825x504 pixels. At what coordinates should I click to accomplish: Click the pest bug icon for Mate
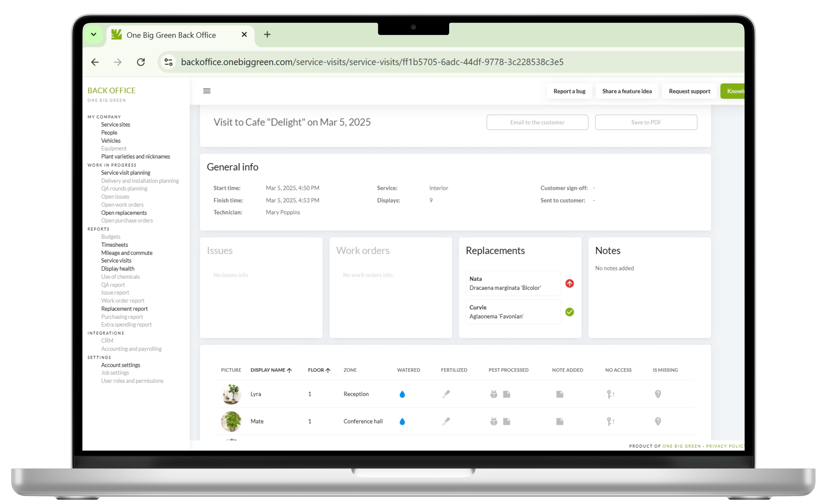point(494,421)
